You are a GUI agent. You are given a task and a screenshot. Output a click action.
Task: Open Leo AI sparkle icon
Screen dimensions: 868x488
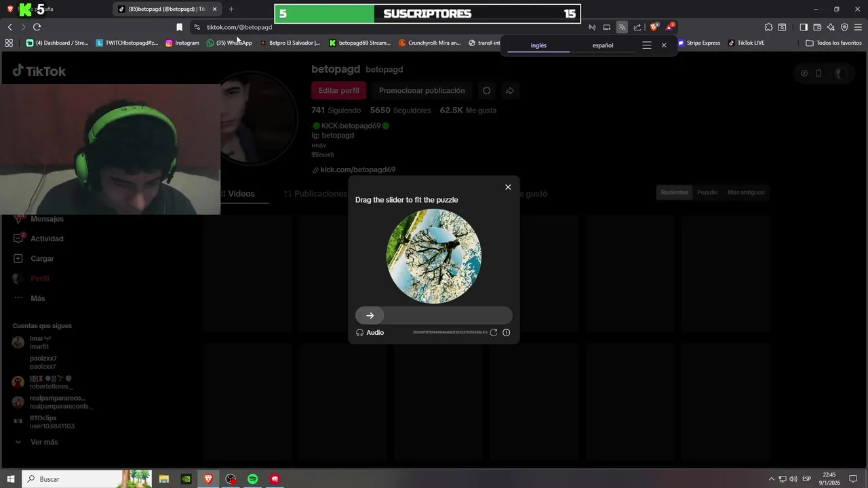click(x=831, y=27)
